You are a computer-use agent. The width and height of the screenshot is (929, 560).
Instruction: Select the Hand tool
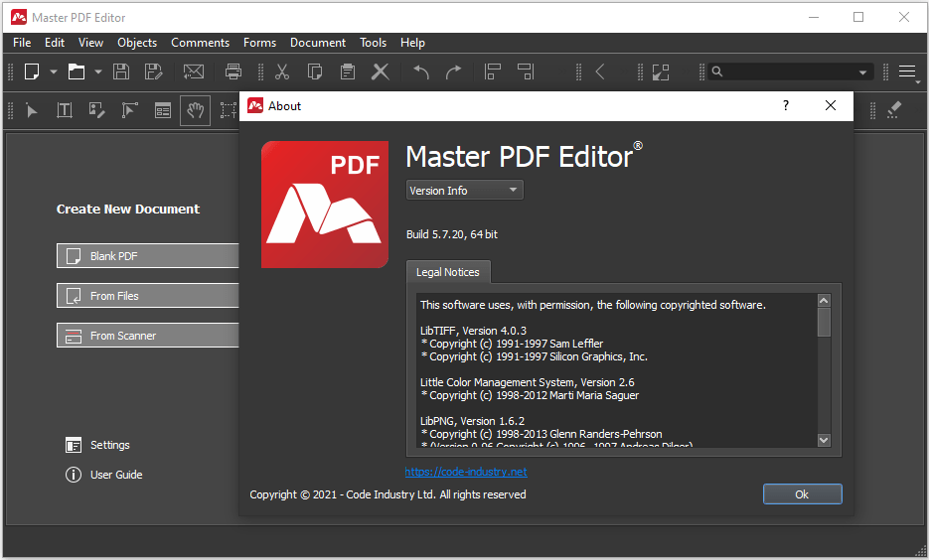tap(196, 110)
